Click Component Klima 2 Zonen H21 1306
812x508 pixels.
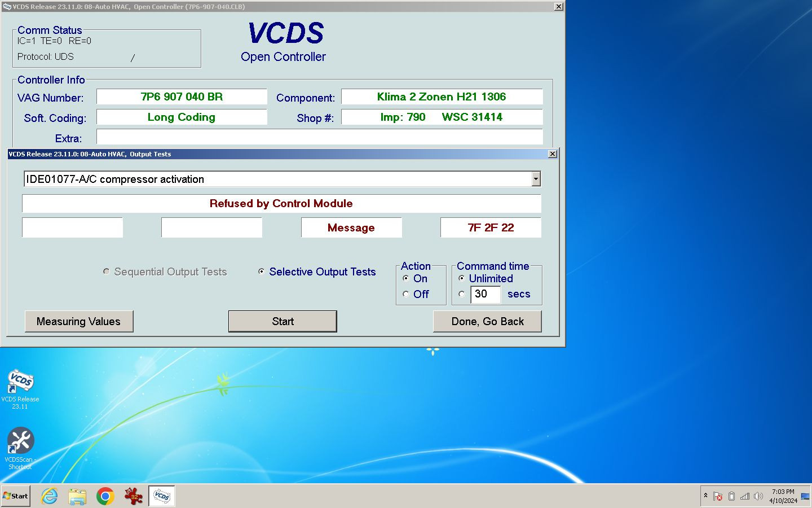(x=442, y=97)
